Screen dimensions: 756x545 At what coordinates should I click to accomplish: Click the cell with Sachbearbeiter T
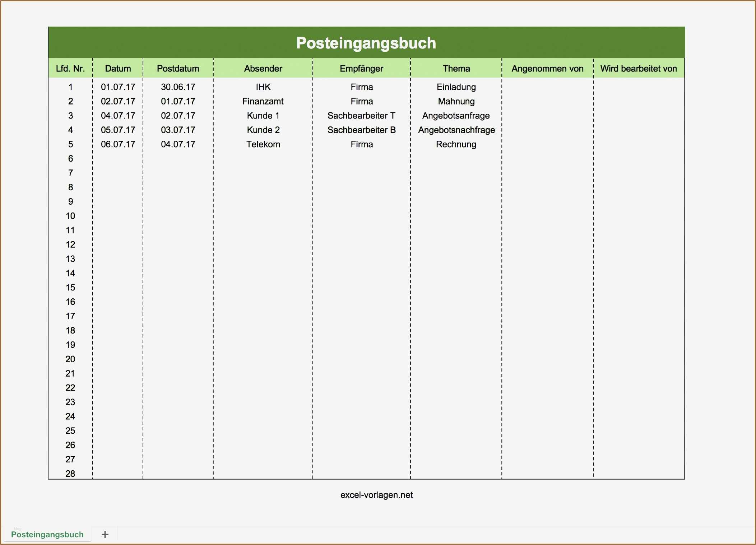point(361,116)
